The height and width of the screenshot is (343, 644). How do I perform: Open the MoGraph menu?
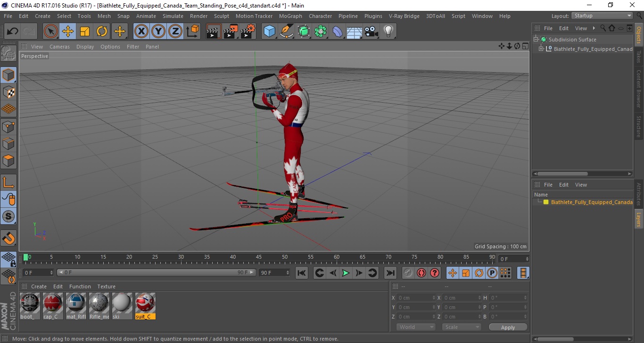pyautogui.click(x=290, y=16)
